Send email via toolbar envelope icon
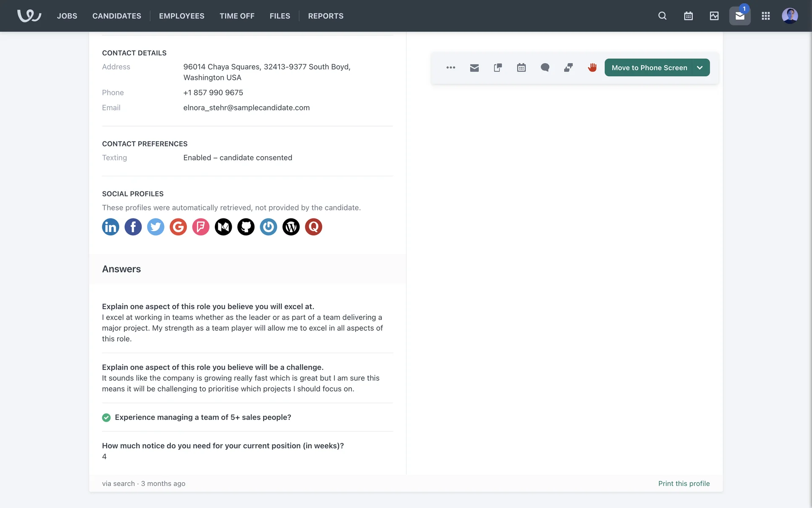Screen dimensions: 812x508 coord(474,68)
